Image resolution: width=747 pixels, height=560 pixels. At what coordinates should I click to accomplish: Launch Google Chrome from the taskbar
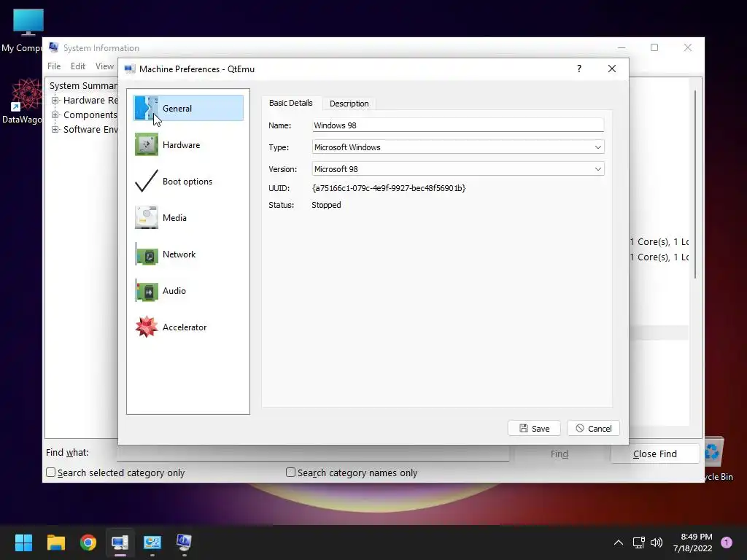pos(88,542)
